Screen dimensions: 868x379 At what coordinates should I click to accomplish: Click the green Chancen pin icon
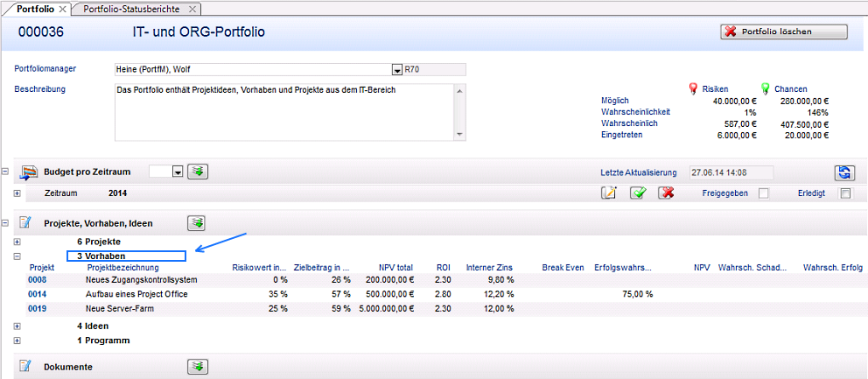pyautogui.click(x=765, y=88)
